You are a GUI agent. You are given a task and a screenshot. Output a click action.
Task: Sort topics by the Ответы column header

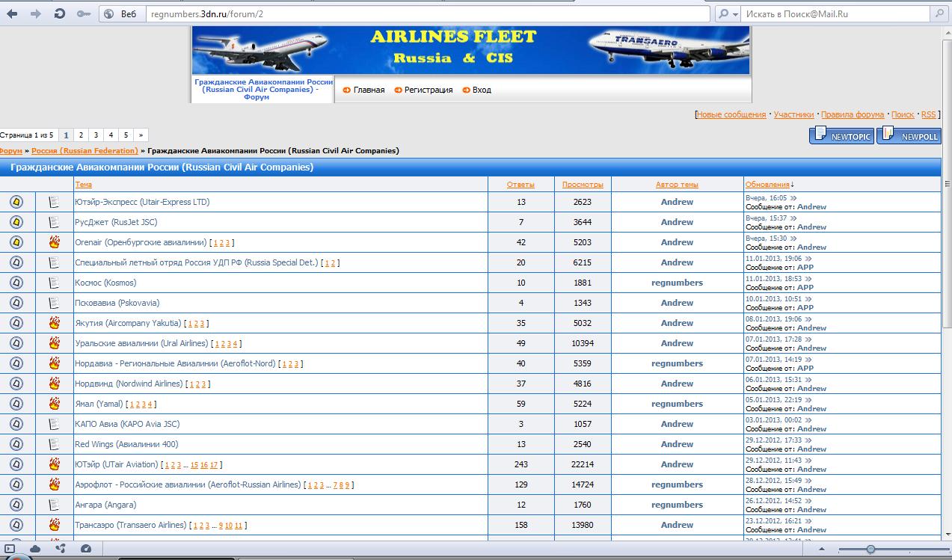pyautogui.click(x=520, y=185)
